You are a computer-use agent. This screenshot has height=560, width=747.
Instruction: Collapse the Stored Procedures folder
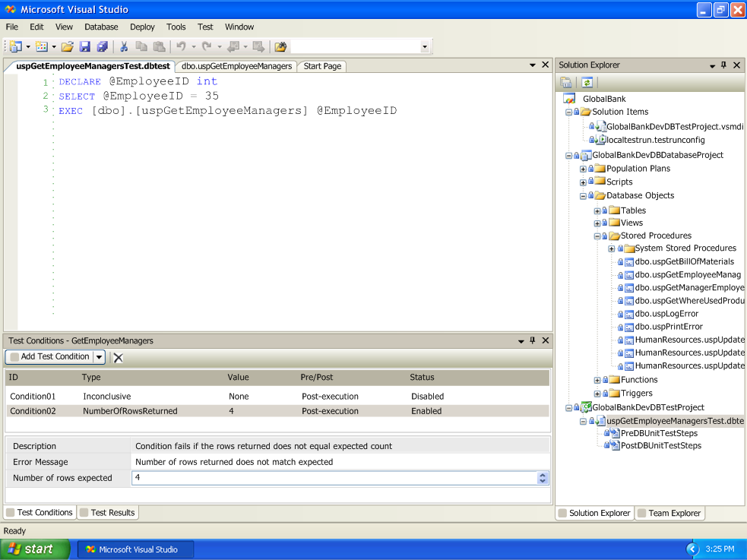click(x=597, y=236)
